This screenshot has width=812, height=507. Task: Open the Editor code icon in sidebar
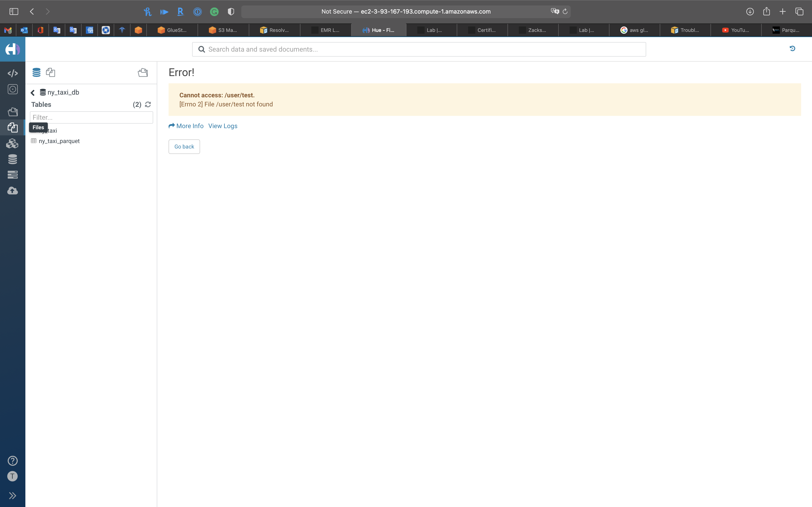tap(12, 73)
